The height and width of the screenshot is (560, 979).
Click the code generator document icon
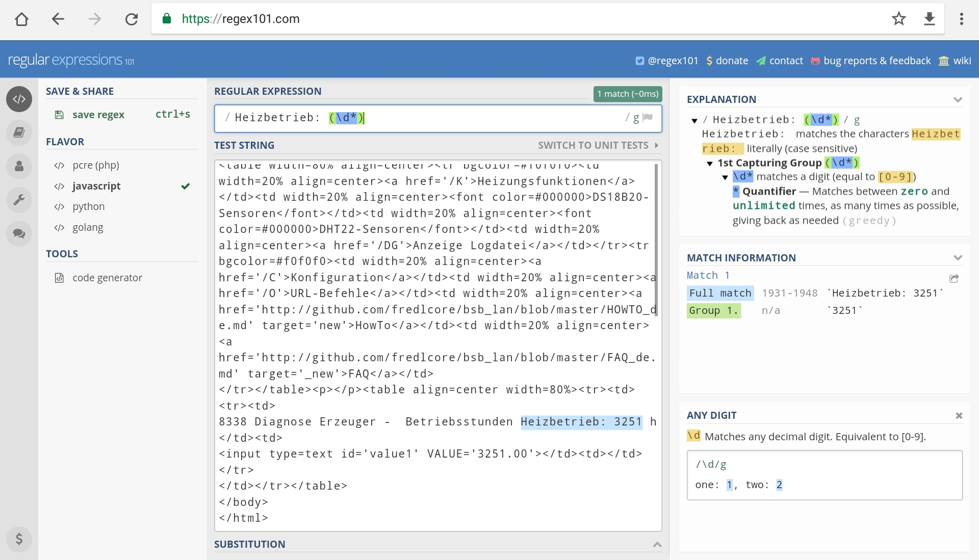[x=59, y=278]
